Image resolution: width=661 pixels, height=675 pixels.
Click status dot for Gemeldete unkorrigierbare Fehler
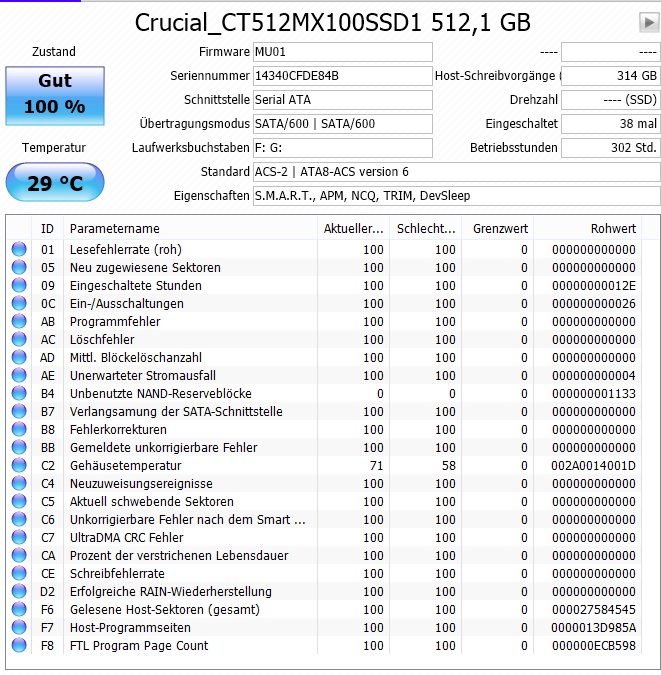coord(19,447)
